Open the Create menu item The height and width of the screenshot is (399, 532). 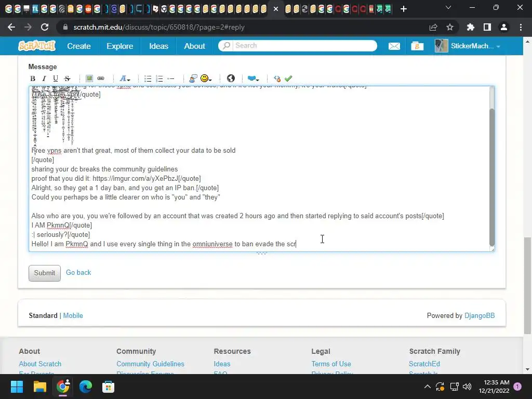tap(79, 46)
